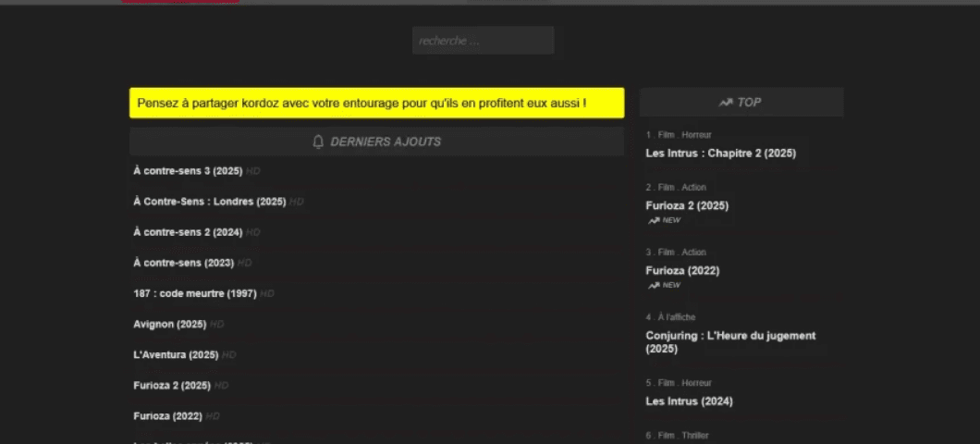This screenshot has height=444, width=980.
Task: Focus the recherche search field
Action: tap(483, 41)
